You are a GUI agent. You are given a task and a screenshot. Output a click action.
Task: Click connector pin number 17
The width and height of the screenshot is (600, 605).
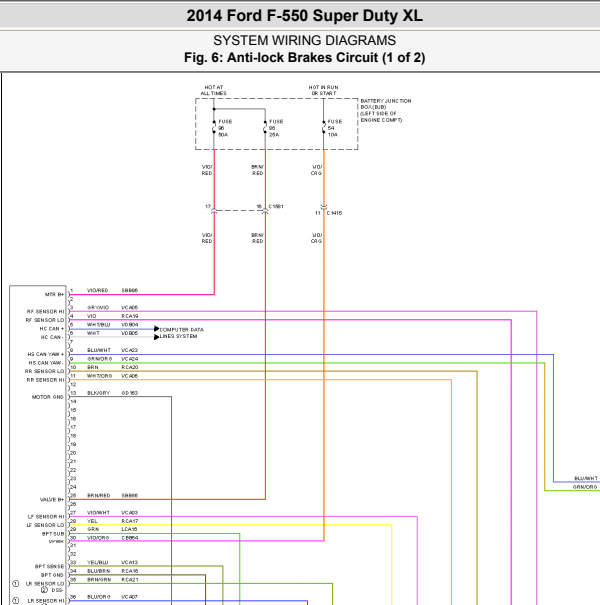208,207
